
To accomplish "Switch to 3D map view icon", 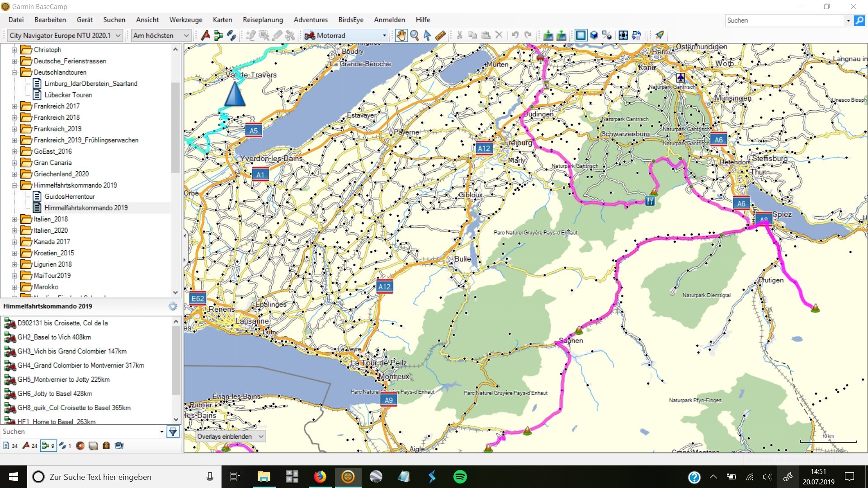I will coord(594,35).
